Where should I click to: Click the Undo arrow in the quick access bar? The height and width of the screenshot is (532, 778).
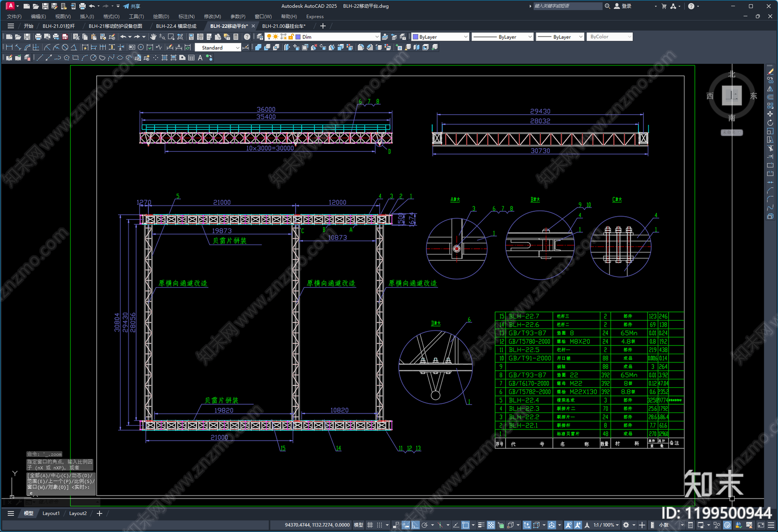click(92, 6)
